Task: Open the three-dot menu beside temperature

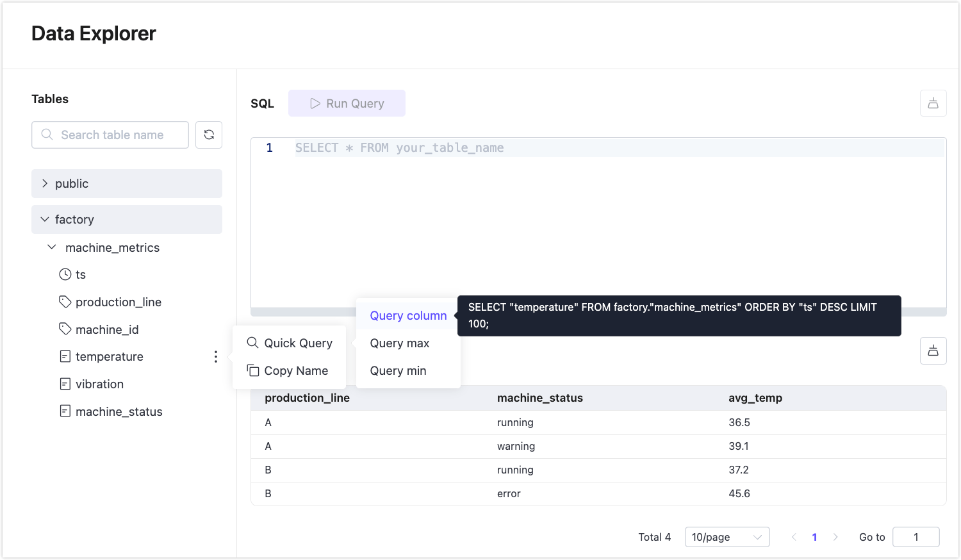Action: 216,357
